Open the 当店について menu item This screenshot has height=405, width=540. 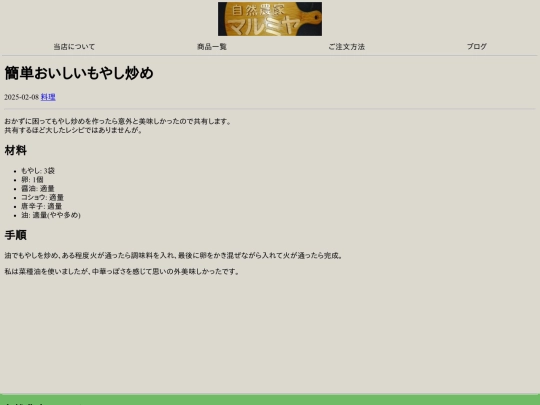pos(74,47)
